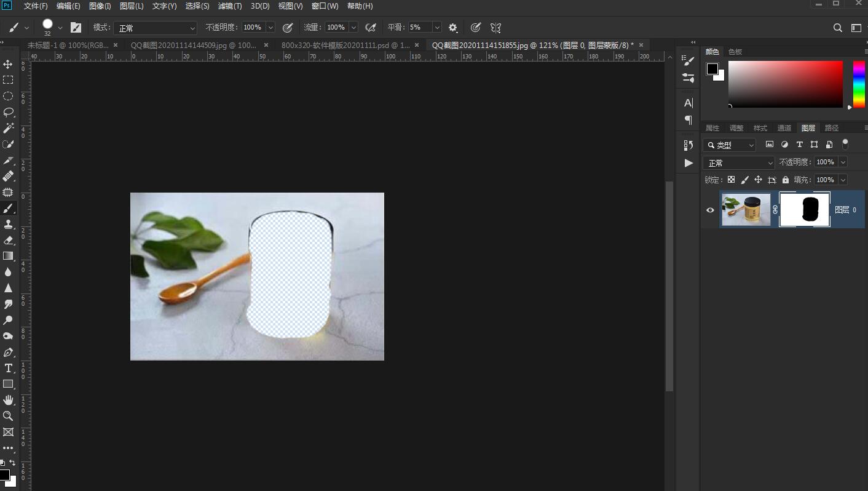
Task: Select the Lasso tool
Action: pyautogui.click(x=8, y=112)
